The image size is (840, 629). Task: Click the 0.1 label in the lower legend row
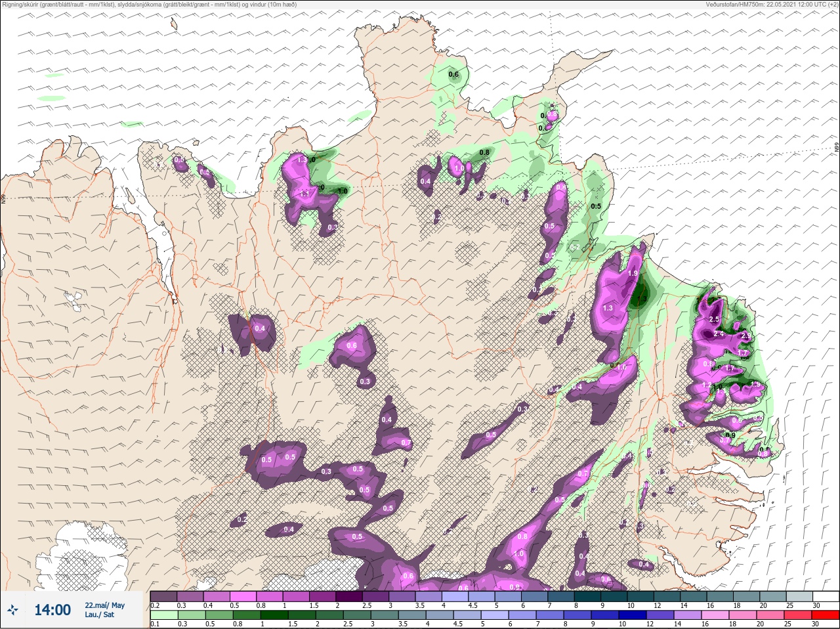coord(155,624)
